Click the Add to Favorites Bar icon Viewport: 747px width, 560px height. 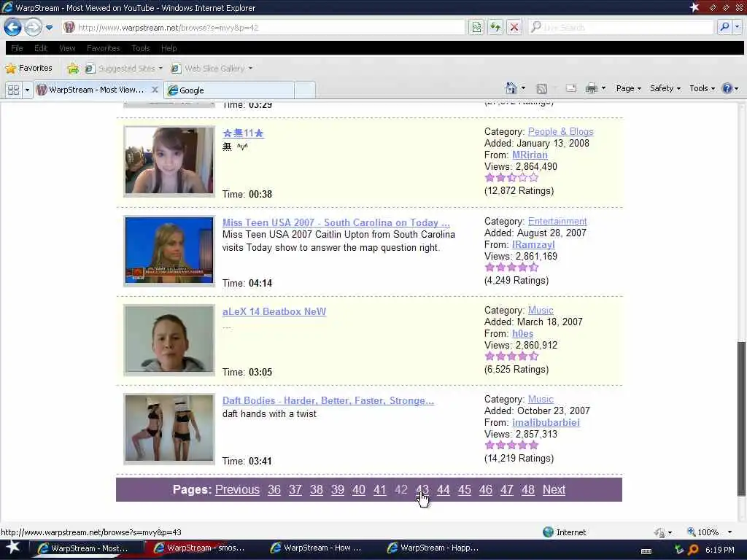pyautogui.click(x=73, y=69)
